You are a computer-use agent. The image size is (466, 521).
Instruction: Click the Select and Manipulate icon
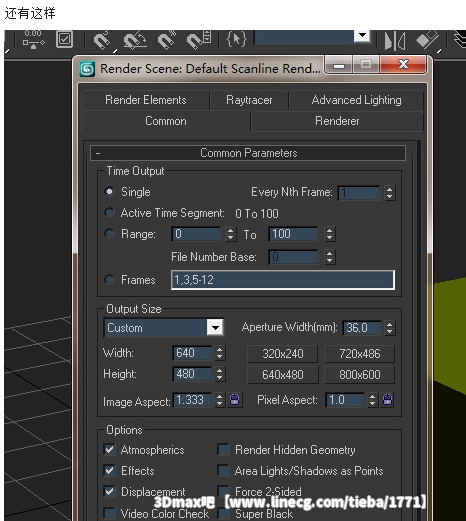[x=33, y=40]
